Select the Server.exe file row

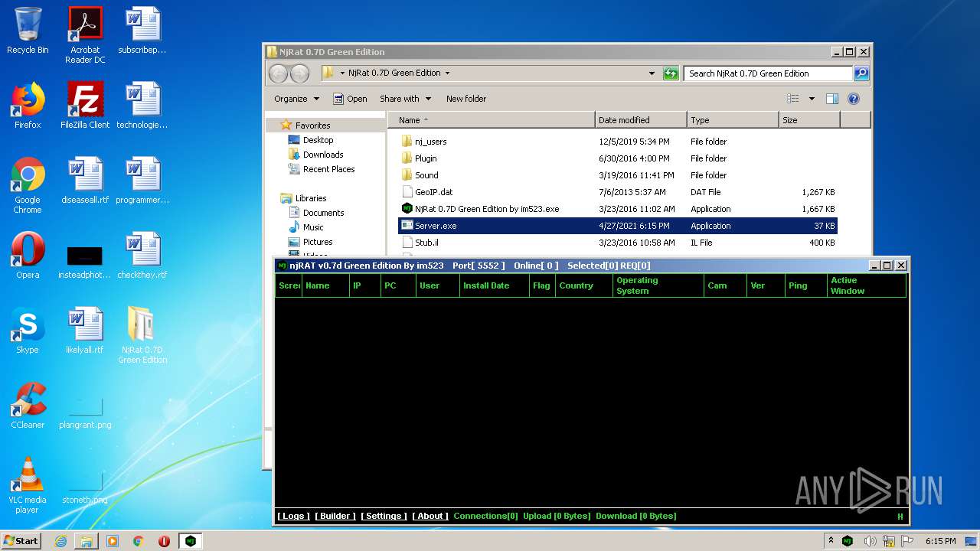pos(618,226)
